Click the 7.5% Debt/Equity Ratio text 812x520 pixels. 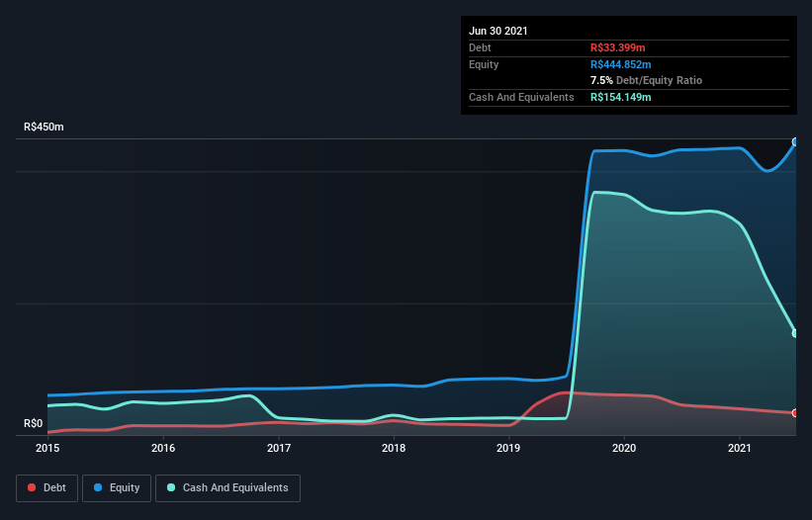click(646, 81)
